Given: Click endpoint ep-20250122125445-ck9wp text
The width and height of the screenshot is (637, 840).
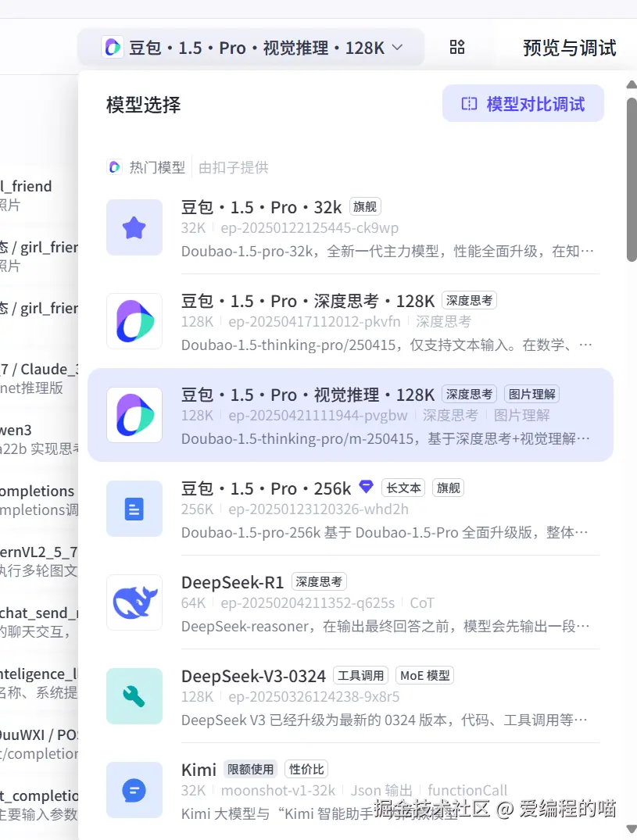Looking at the screenshot, I should click(310, 227).
